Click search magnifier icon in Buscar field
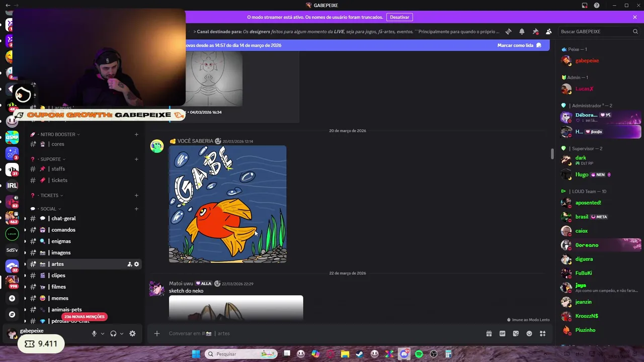 [635, 31]
